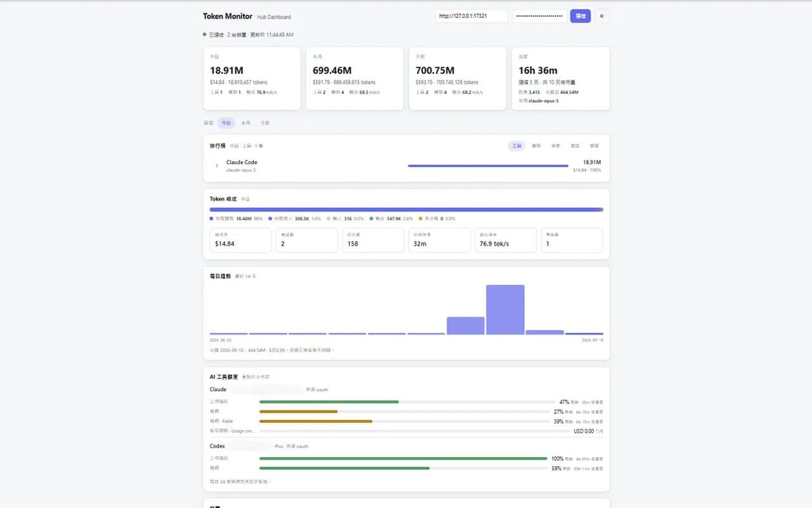The height and width of the screenshot is (508, 812).
Task: Open the 700.75M all-time summary card
Action: tap(457, 78)
